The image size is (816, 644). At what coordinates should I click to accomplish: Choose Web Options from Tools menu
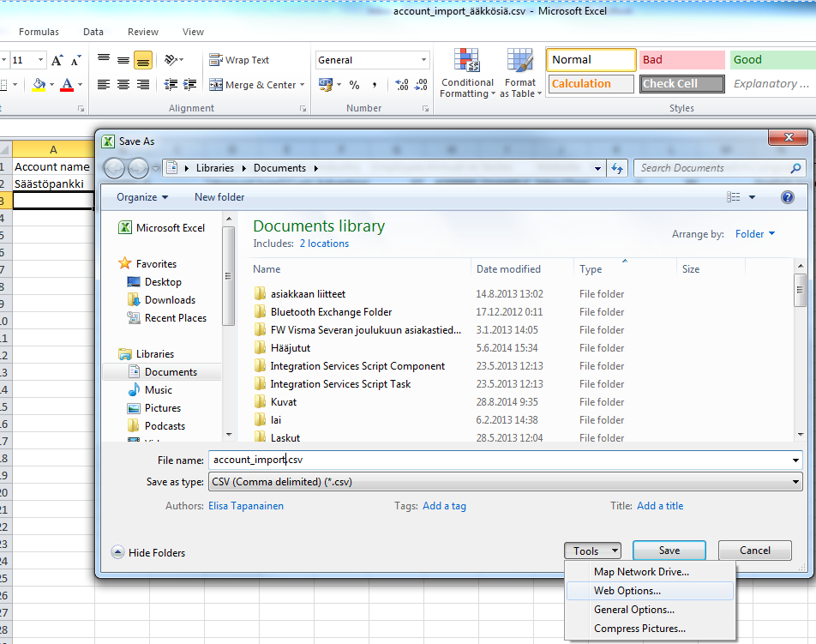[650, 591]
